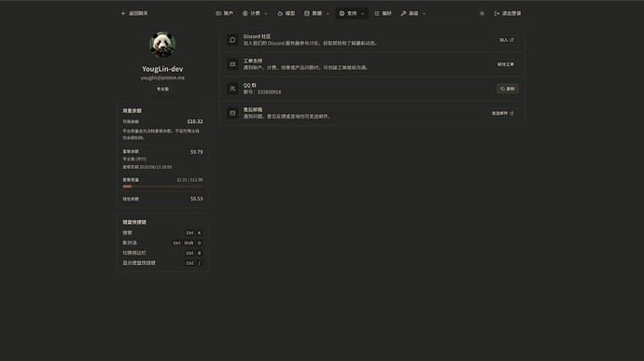The image size is (644, 361).
Task: Click the QQ 群 people icon
Action: pos(232,89)
